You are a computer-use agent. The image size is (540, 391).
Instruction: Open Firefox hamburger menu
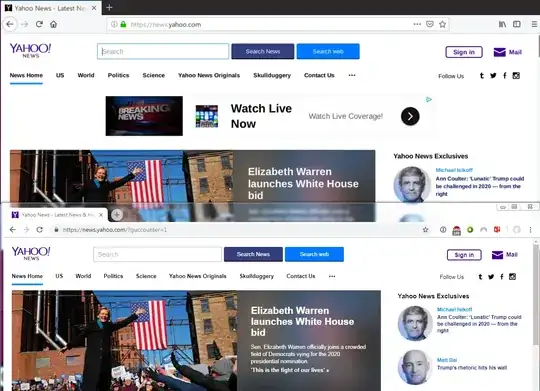534,24
